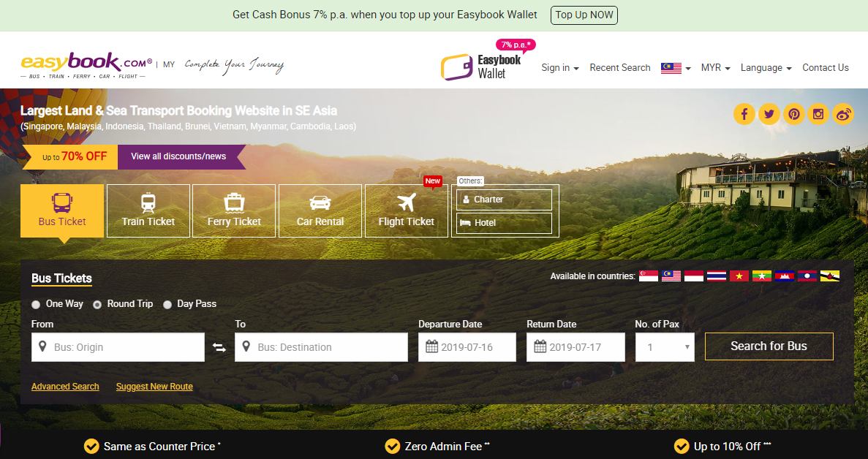This screenshot has height=459, width=868.
Task: Click the Bus Origin input field
Action: coord(118,347)
